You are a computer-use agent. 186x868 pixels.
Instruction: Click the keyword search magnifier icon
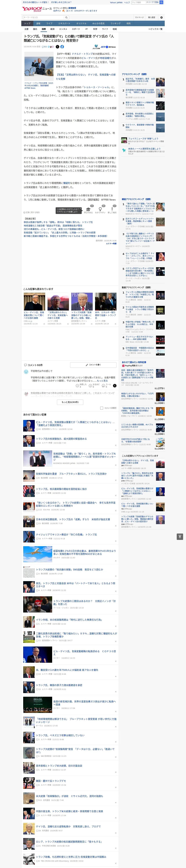tap(66, 18)
